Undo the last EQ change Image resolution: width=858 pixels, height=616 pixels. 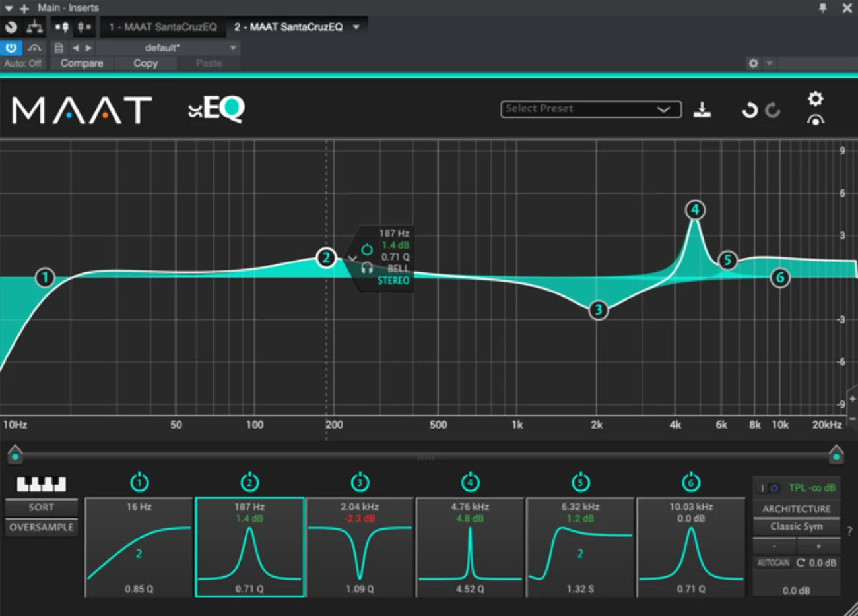749,109
